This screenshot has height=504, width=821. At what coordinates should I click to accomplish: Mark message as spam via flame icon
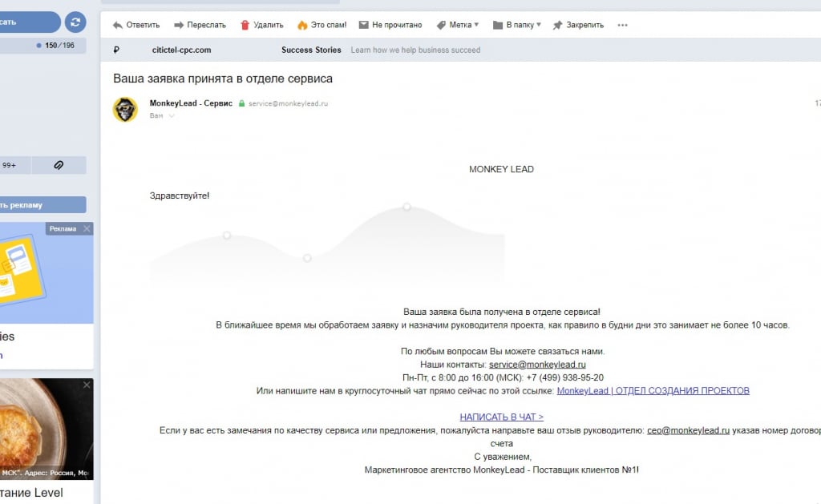click(x=302, y=25)
